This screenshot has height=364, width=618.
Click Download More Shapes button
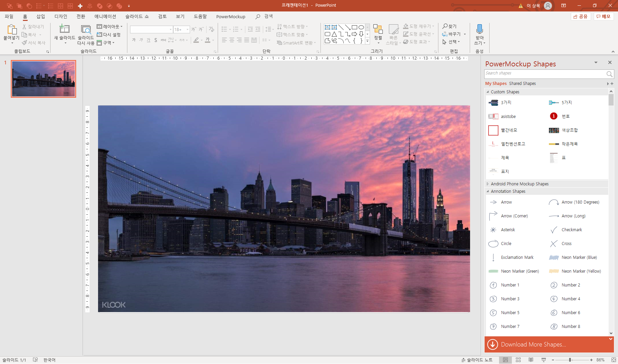[x=549, y=344]
